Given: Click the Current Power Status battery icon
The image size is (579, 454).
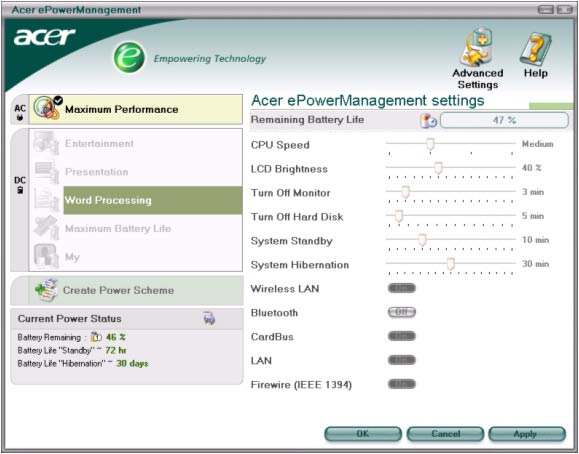Looking at the screenshot, I should 209,318.
